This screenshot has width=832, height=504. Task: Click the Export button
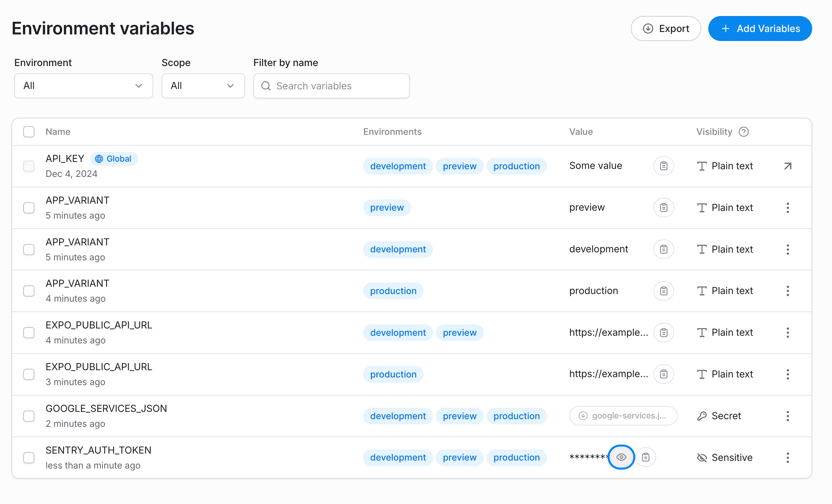[666, 29]
